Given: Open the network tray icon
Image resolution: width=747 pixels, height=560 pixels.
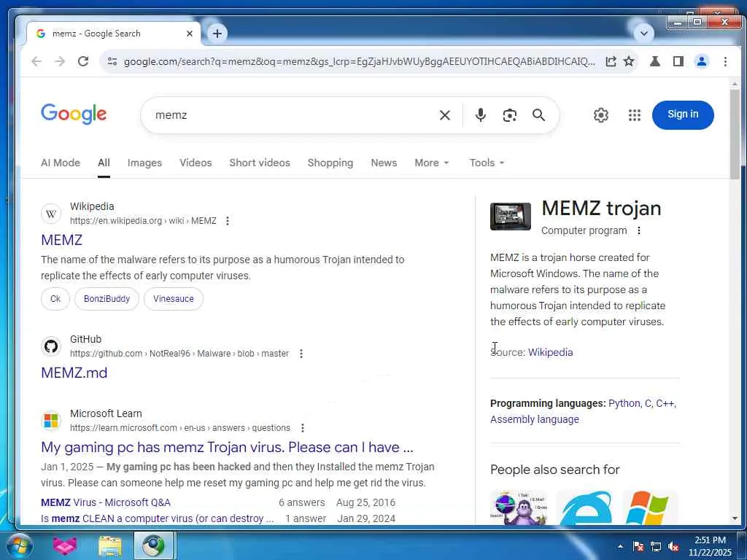Looking at the screenshot, I should click(x=656, y=547).
